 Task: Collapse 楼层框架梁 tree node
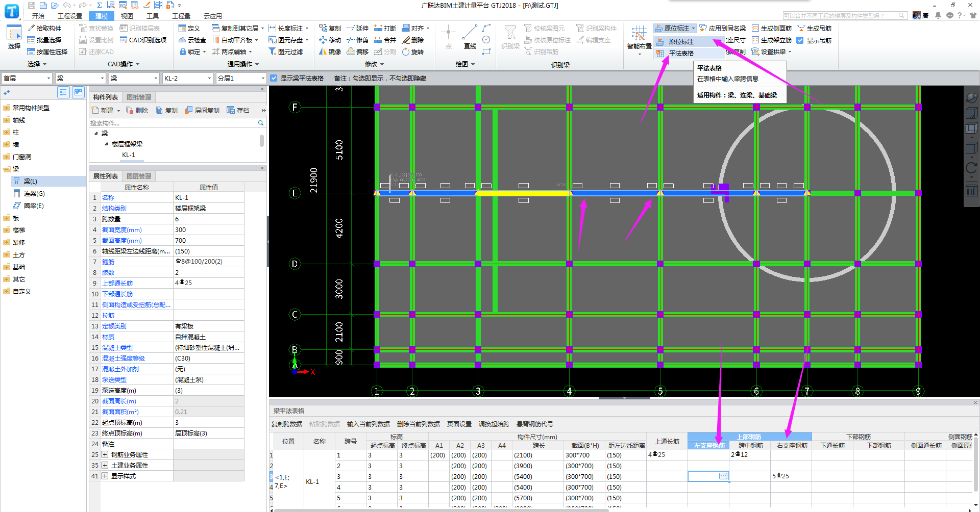(106, 144)
